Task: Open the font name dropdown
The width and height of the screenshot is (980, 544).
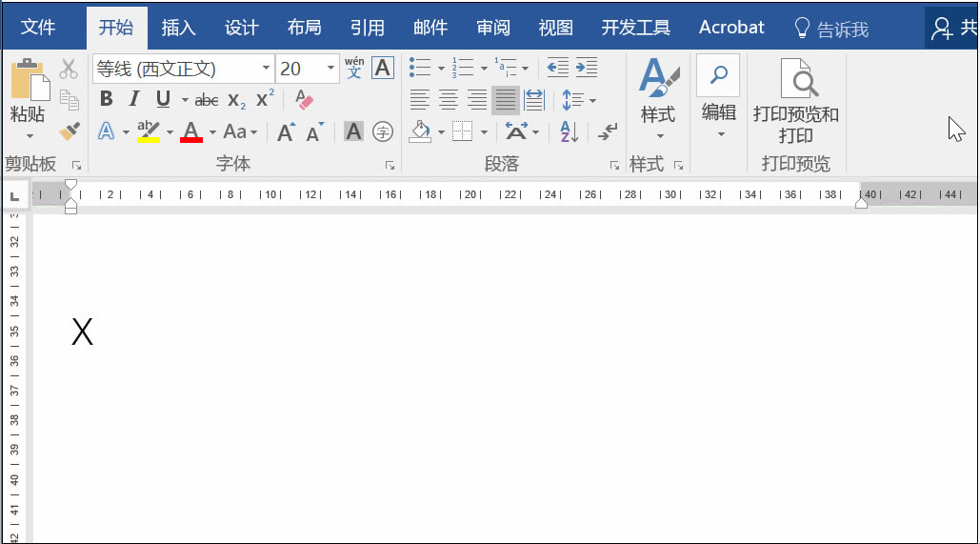Action: pos(266,68)
